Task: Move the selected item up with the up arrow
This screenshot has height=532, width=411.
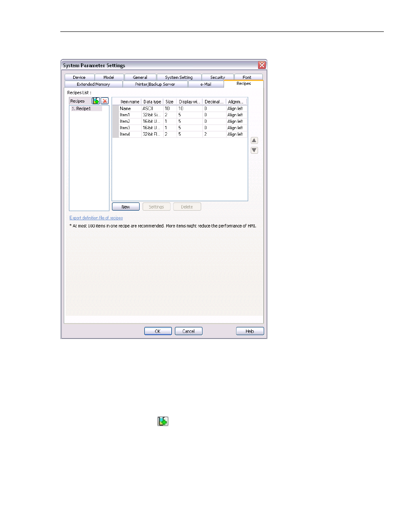Action: pyautogui.click(x=254, y=140)
